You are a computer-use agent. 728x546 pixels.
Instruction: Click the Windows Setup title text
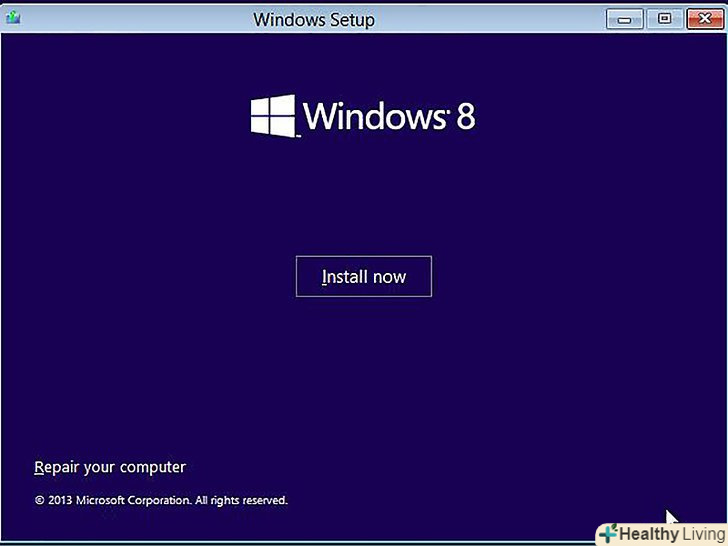314,20
